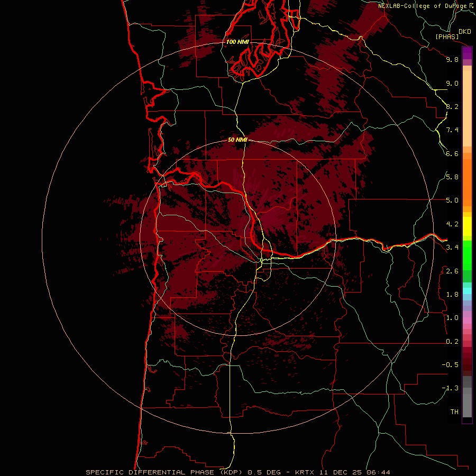Image resolution: width=476 pixels, height=476 pixels.
Task: Click the SPECIFIC DIFFERENTIAL PHASE title text
Action: point(151,472)
